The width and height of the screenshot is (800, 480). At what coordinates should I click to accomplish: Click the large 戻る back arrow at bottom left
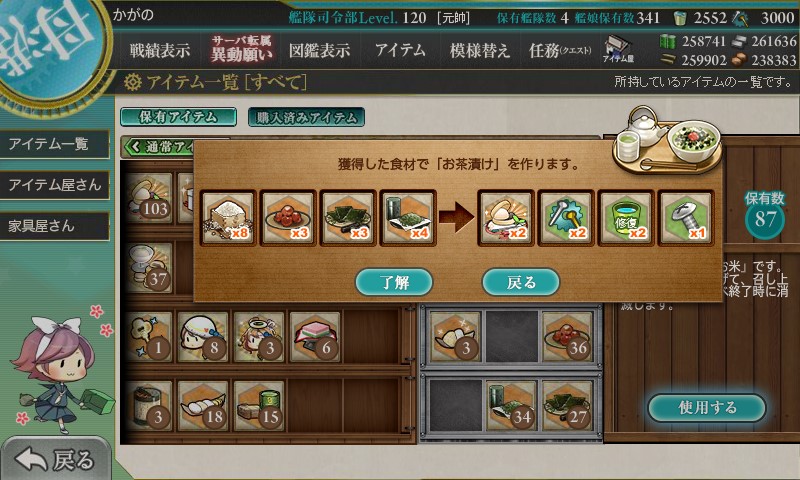55,460
